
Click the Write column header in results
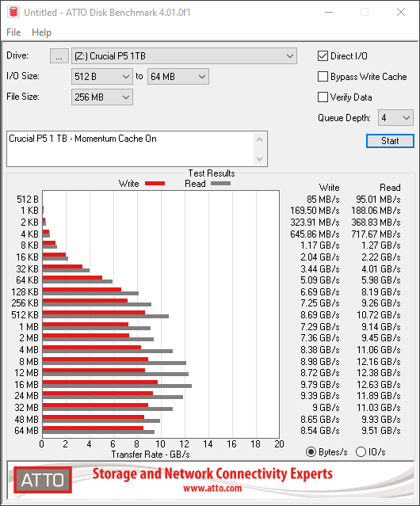[x=330, y=188]
